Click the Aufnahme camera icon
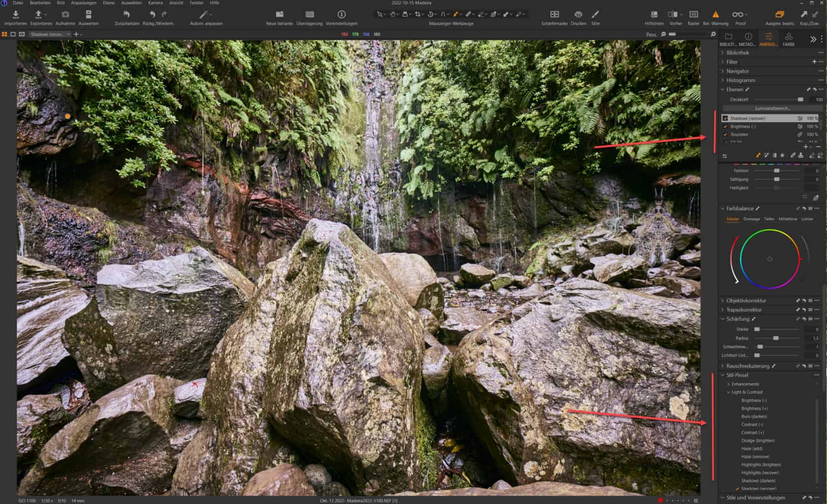The width and height of the screenshot is (827, 504). (x=65, y=14)
